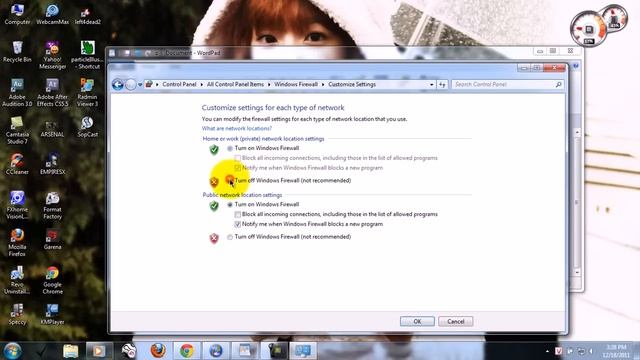Open the Computer desktop icon
This screenshot has width=640, height=360.
[x=17, y=14]
